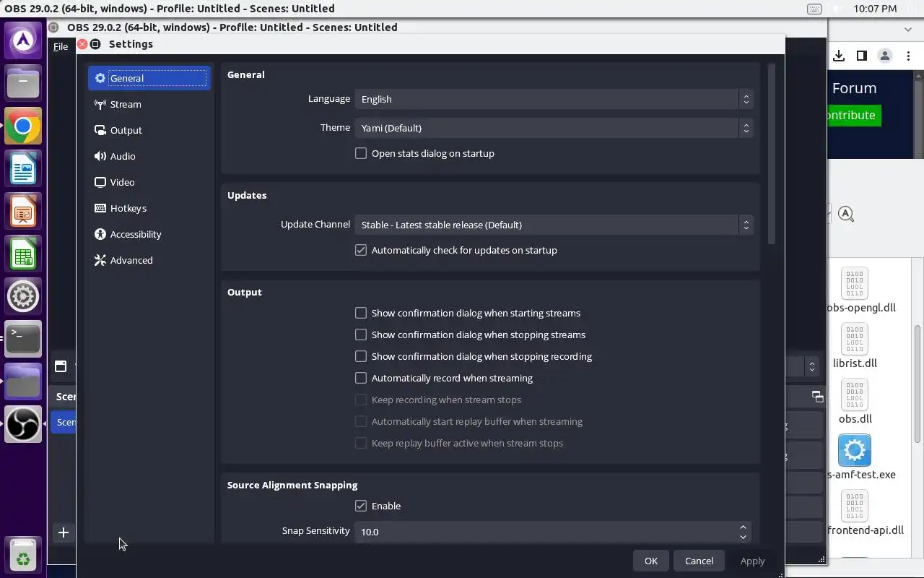This screenshot has width=924, height=578.
Task: Select the frontend-api.dll file icon
Action: pyautogui.click(x=855, y=506)
